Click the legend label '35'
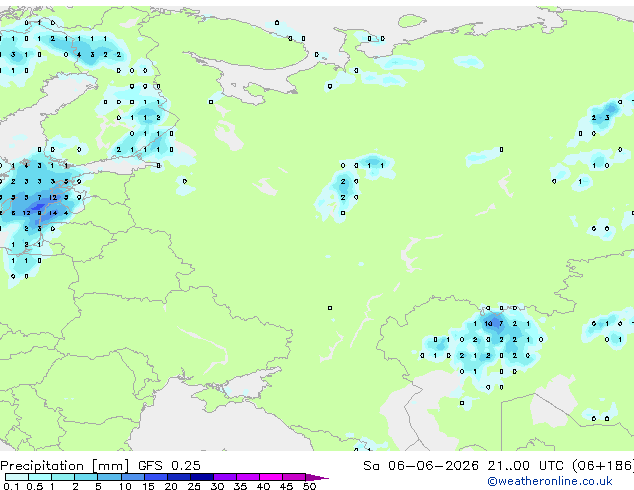The image size is (634, 490). pos(240,486)
